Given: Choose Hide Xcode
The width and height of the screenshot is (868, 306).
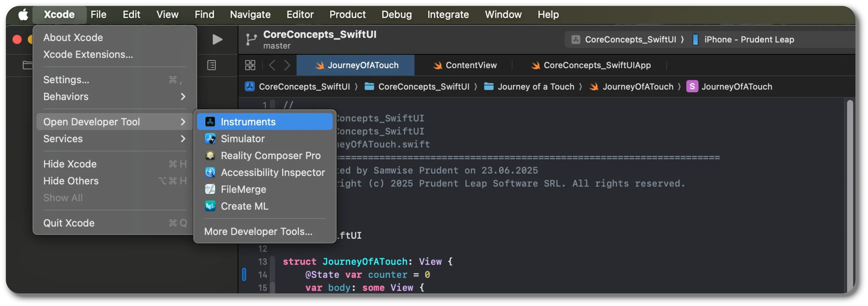Looking at the screenshot, I should click(114, 164).
